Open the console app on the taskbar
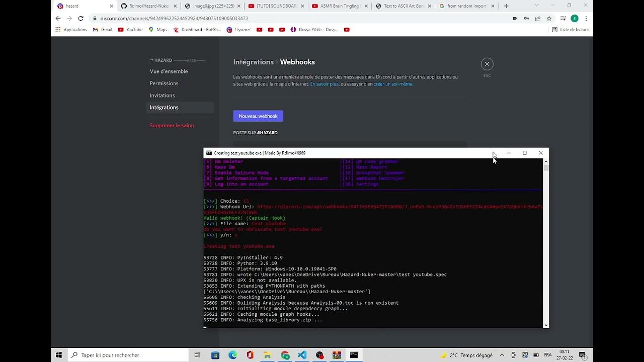This screenshot has width=644, height=362. [354, 355]
